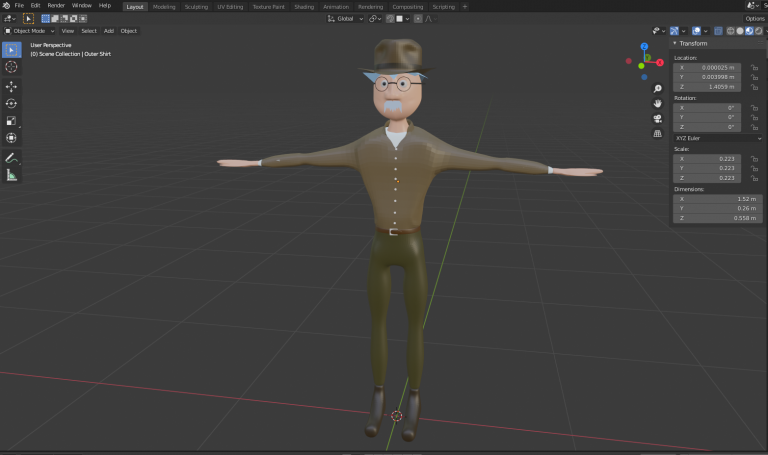Open the viewport Object menu
768x455 pixels.
point(129,31)
